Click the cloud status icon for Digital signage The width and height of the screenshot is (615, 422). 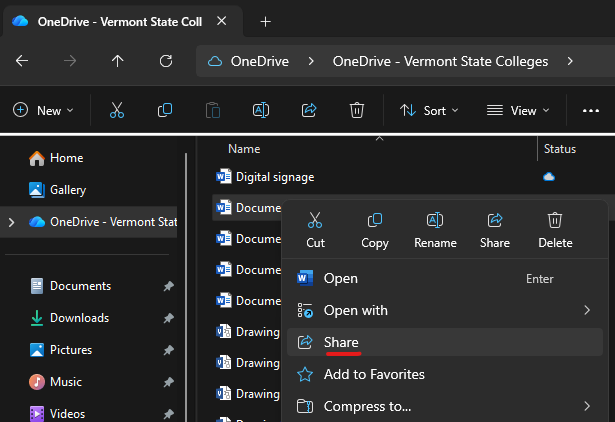[549, 177]
